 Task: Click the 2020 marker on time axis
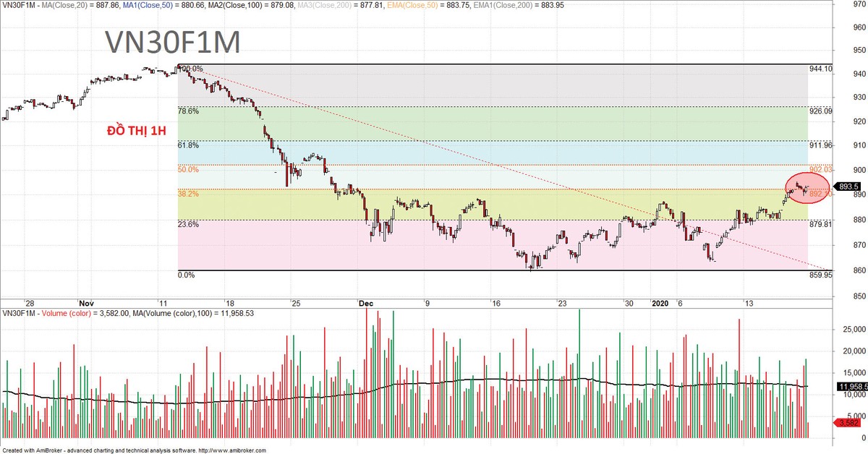click(660, 304)
